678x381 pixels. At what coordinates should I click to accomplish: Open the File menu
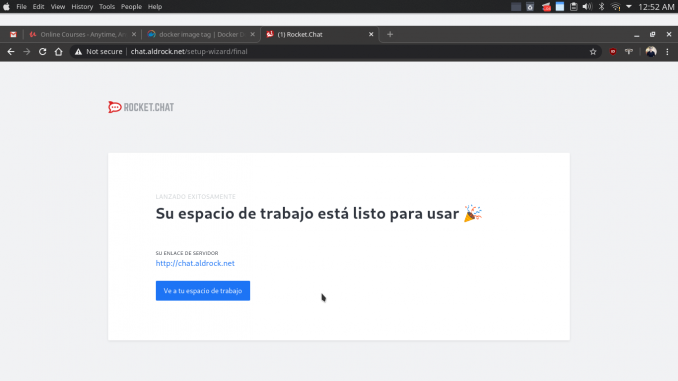pos(21,6)
